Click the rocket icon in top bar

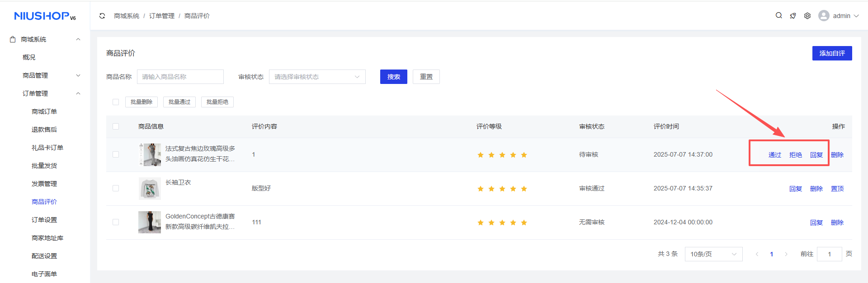tap(793, 16)
